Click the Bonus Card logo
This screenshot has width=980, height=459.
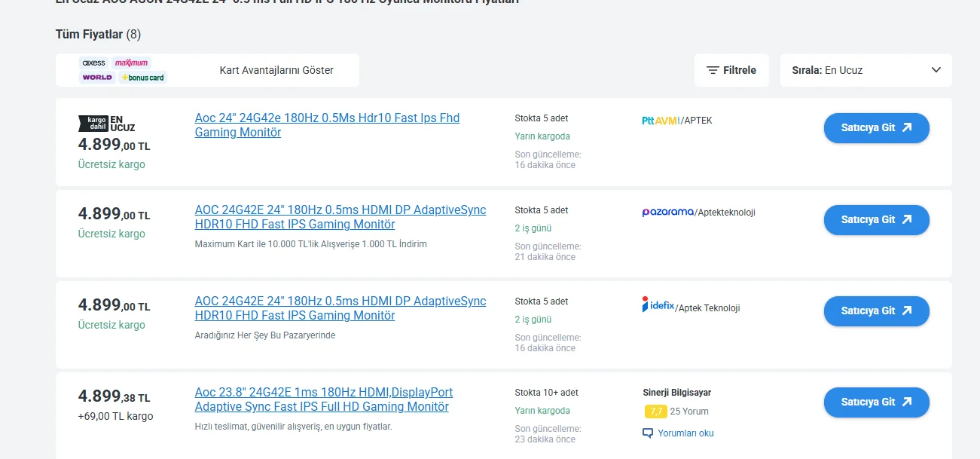click(142, 77)
